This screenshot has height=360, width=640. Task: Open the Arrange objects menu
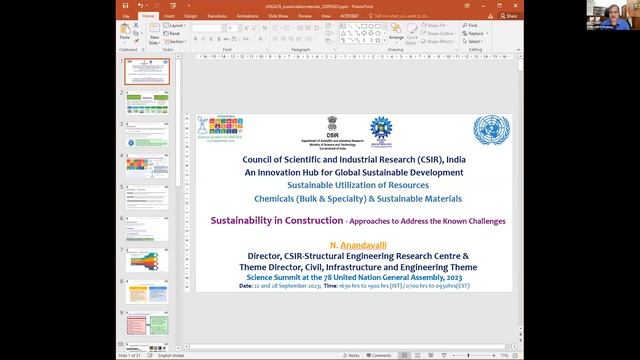pyautogui.click(x=396, y=32)
